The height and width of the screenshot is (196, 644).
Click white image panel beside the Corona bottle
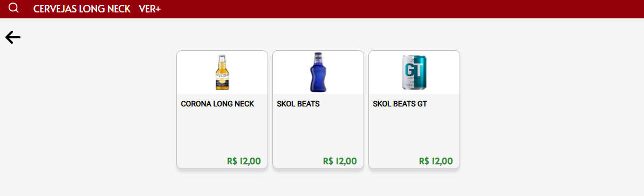(251, 73)
